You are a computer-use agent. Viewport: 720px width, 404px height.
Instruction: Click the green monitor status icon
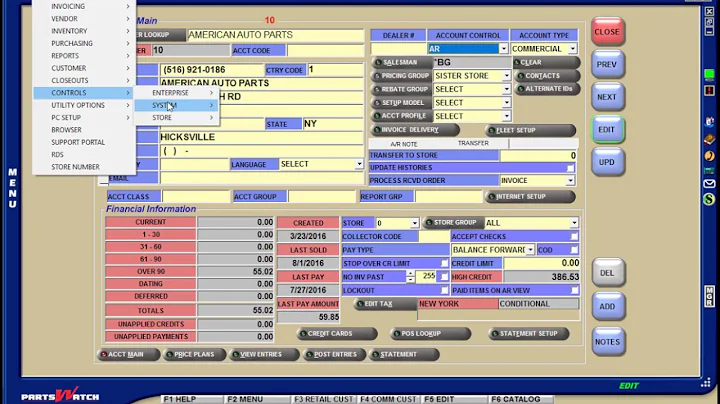click(709, 74)
